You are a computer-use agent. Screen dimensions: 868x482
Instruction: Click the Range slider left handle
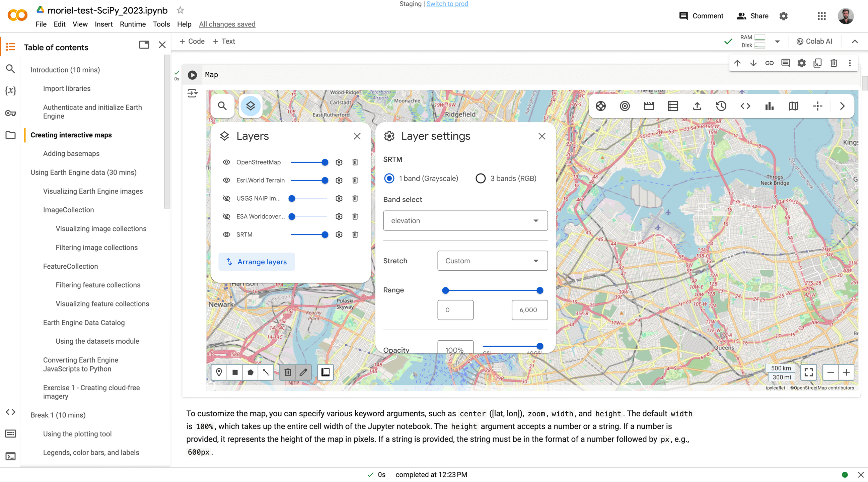tap(445, 290)
